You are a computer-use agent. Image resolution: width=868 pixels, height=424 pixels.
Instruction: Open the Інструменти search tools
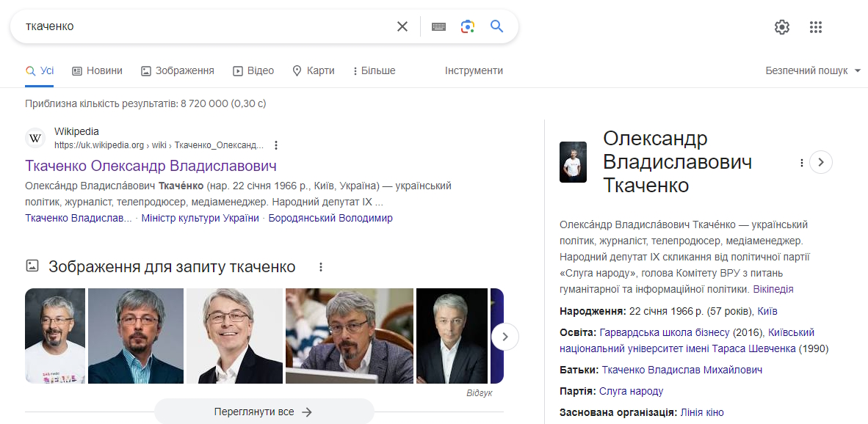[x=474, y=71]
